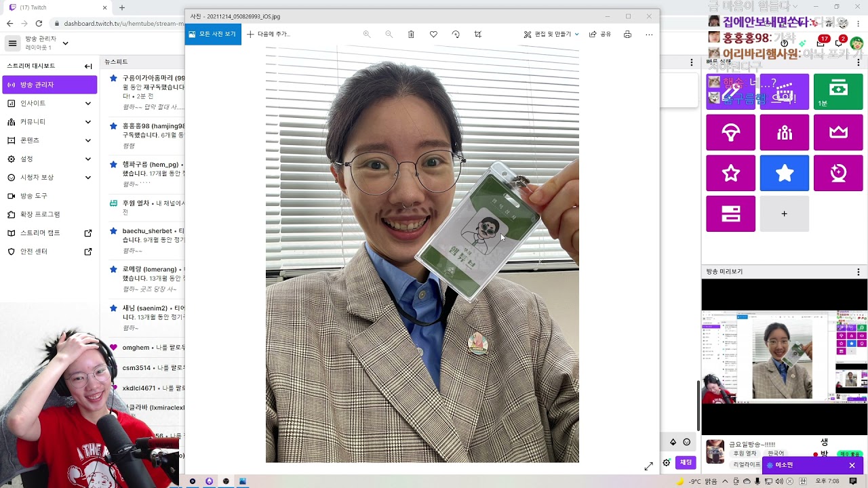Click the clip clapperboard quick action
Image resolution: width=868 pixels, height=488 pixels.
(x=785, y=91)
